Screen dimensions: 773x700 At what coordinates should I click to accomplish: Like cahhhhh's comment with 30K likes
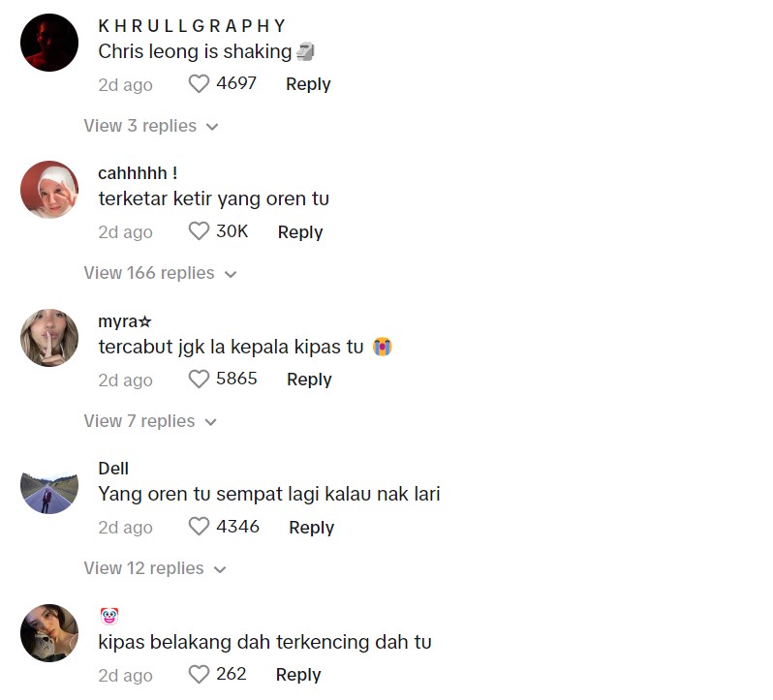[x=199, y=231]
